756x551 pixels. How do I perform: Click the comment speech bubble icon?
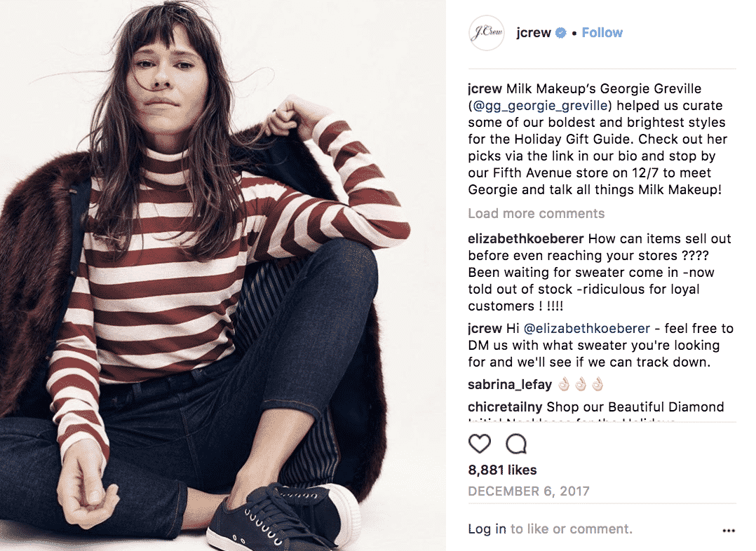[x=516, y=444]
